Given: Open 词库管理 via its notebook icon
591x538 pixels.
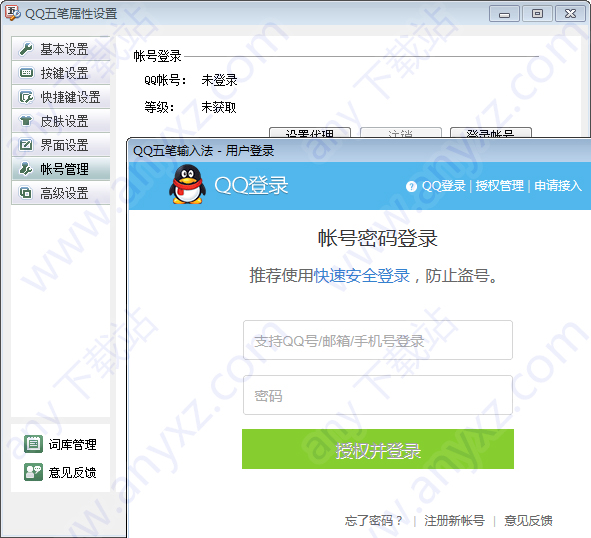Looking at the screenshot, I should tap(33, 444).
